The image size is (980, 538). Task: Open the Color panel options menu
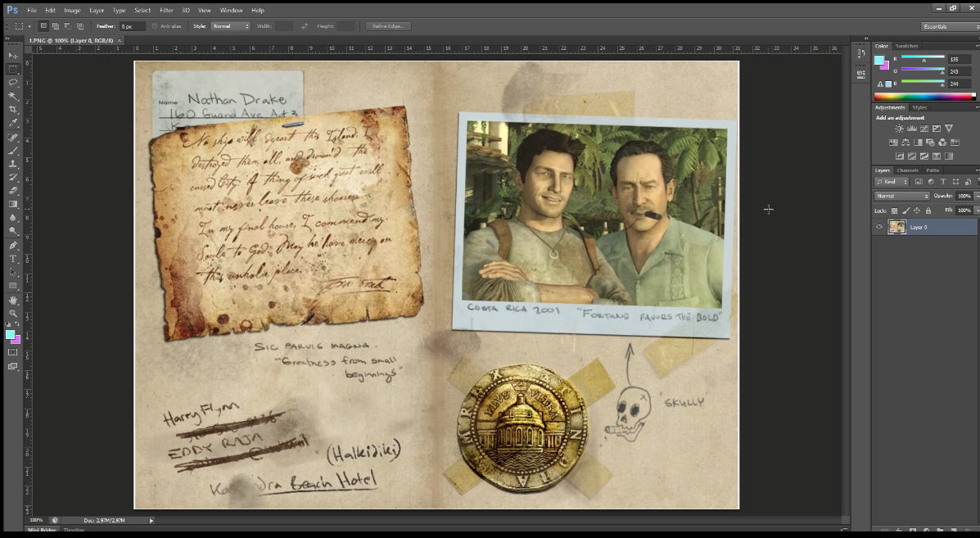click(977, 46)
